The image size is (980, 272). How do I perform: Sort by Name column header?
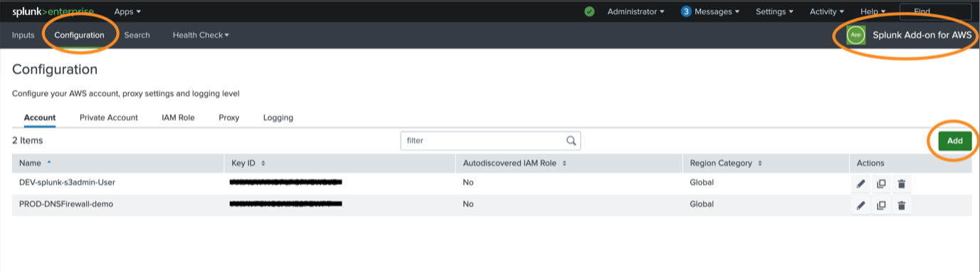tap(36, 163)
